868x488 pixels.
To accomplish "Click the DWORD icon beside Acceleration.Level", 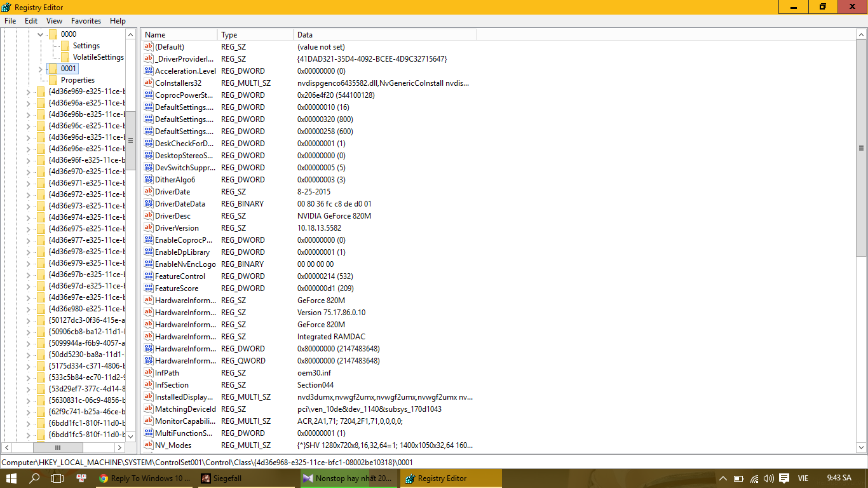I will pos(149,71).
